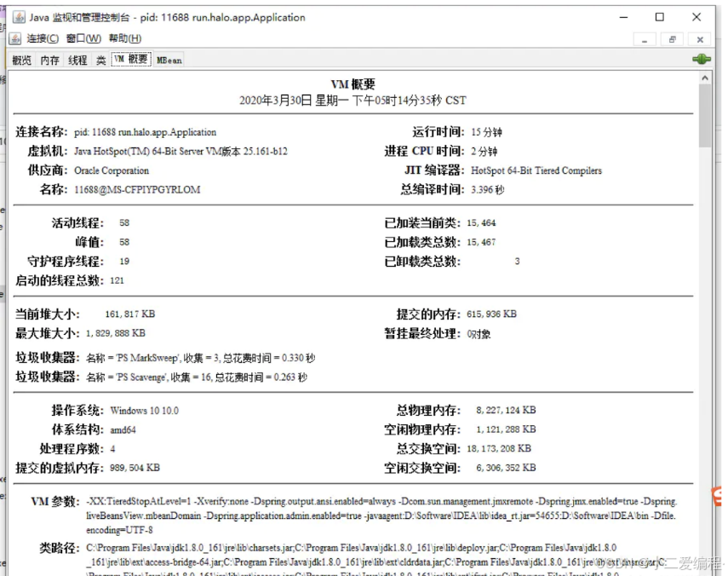Image resolution: width=728 pixels, height=576 pixels.
Task: Click the process CPU time 2 分钟
Action: 484,152
